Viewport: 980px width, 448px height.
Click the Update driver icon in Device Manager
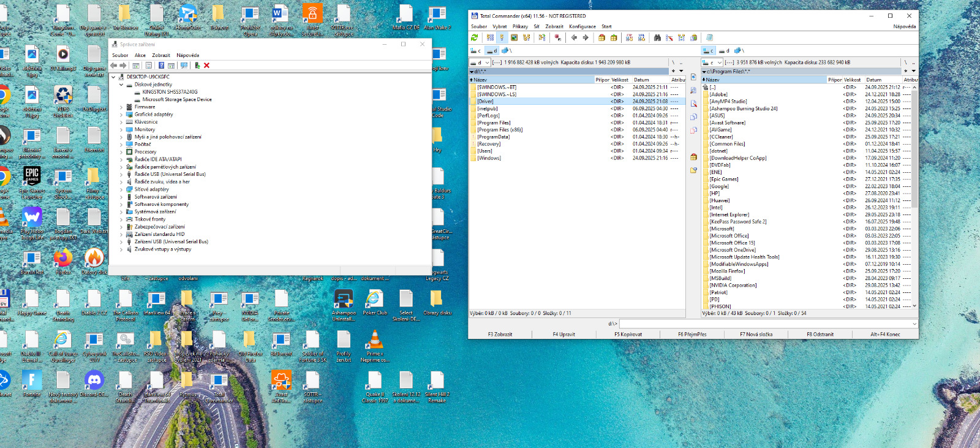197,66
